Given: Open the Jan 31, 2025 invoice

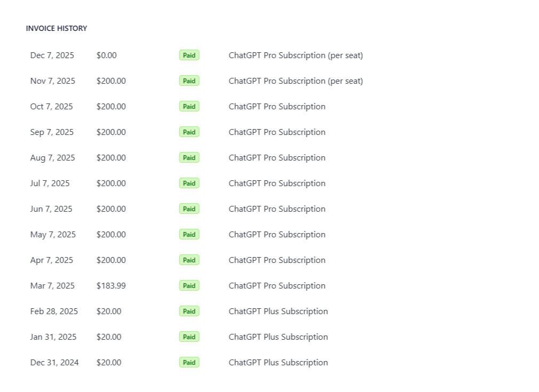Looking at the screenshot, I should 53,337.
